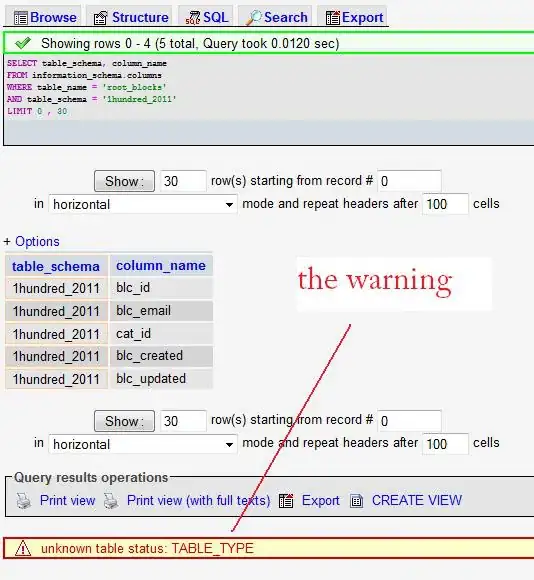Sort by table_schema column header
The width and height of the screenshot is (534, 580).
tap(56, 266)
